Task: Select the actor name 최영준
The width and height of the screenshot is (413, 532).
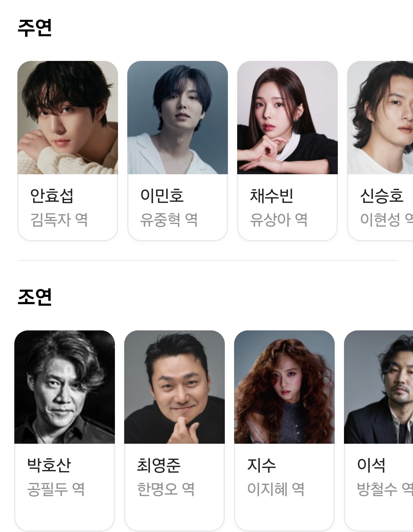Action: click(159, 465)
